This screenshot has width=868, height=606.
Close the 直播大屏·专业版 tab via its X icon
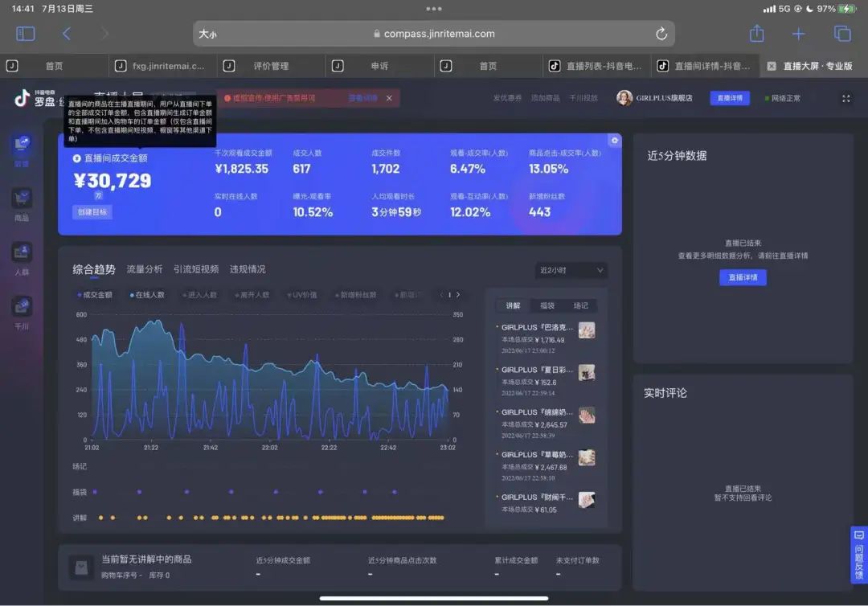(x=771, y=66)
